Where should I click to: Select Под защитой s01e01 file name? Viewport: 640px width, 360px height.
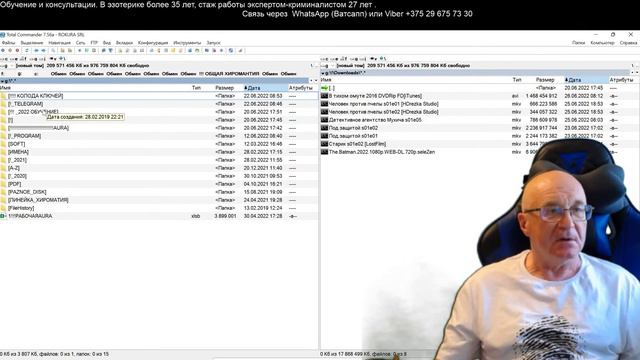353,136
